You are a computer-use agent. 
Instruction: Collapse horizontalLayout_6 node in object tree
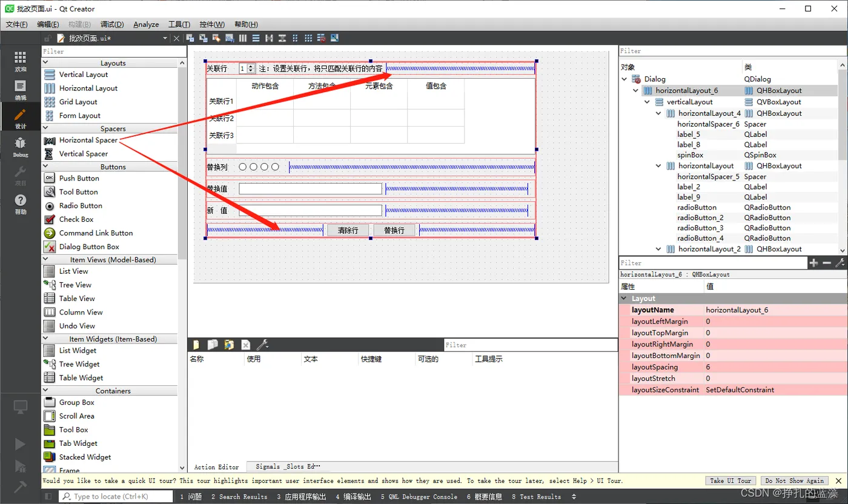[636, 90]
